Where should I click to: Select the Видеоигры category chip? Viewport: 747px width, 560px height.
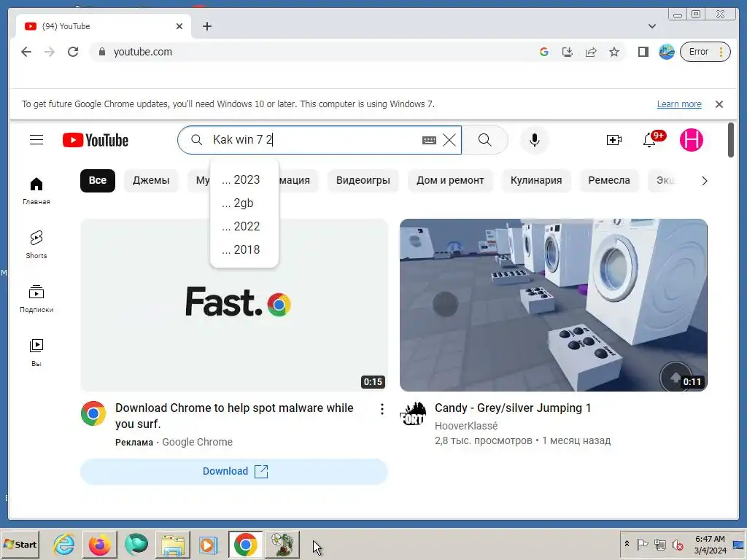point(363,181)
